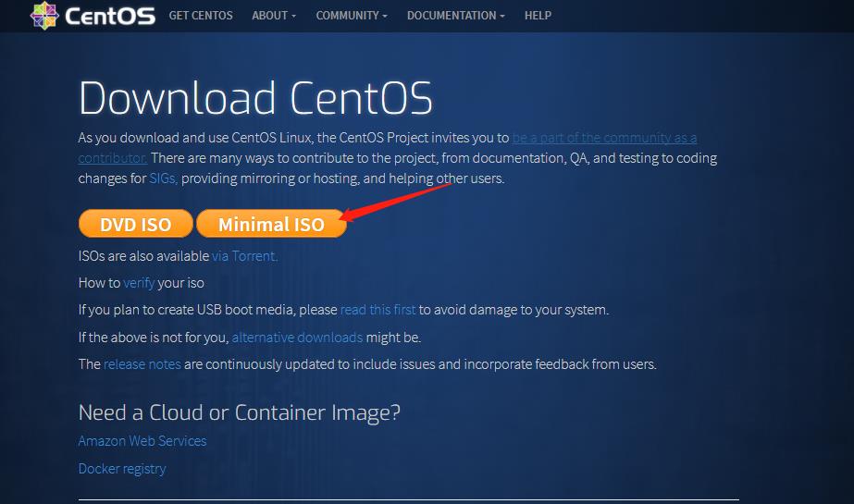Click the verify link
The height and width of the screenshot is (504, 854).
point(139,283)
